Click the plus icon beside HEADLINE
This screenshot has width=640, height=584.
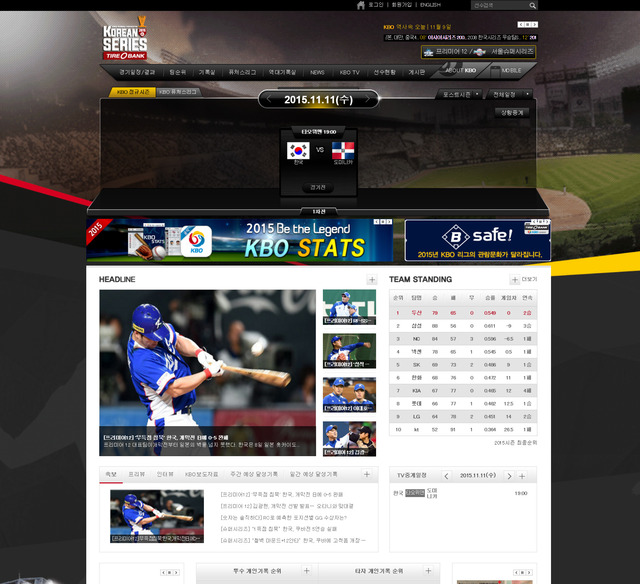tap(372, 280)
